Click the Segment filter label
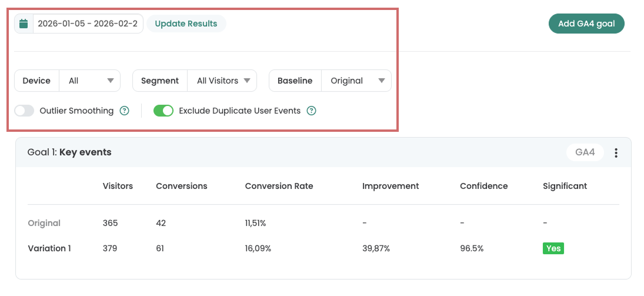 160,81
